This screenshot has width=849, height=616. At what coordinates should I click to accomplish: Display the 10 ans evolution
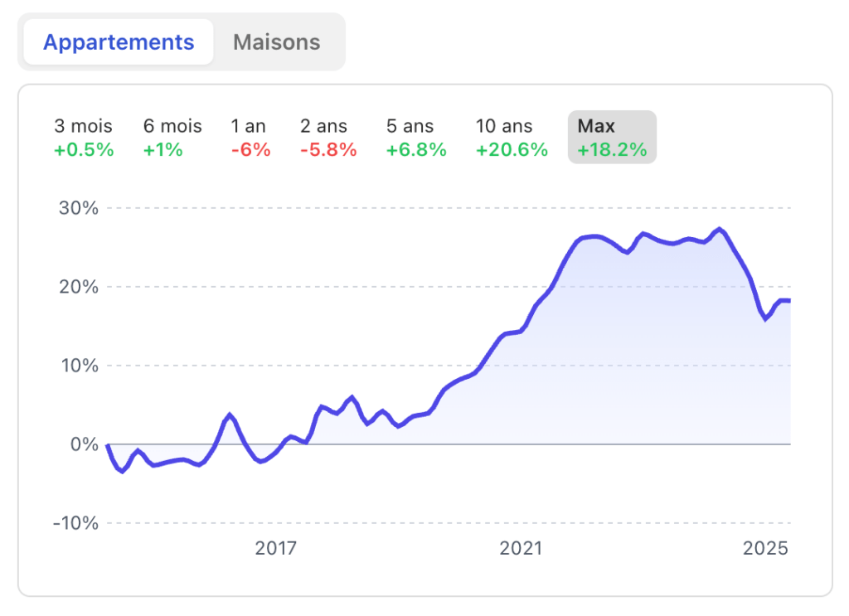pos(512,138)
